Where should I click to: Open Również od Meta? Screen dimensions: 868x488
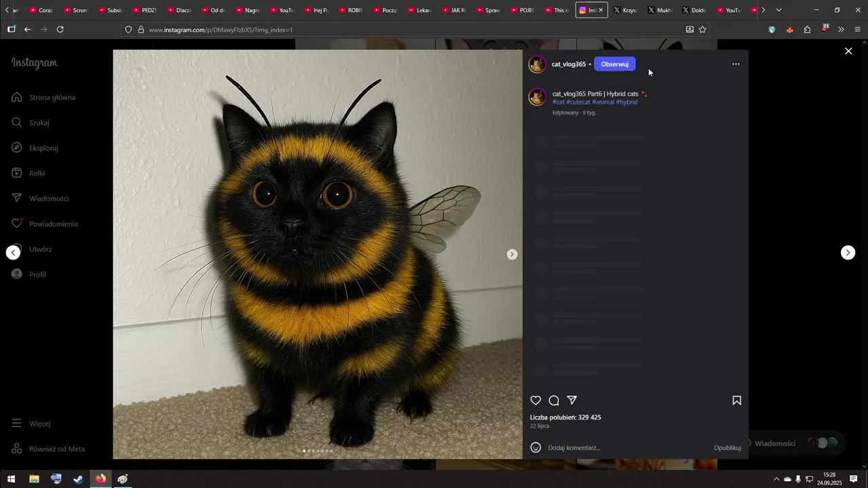[48, 449]
